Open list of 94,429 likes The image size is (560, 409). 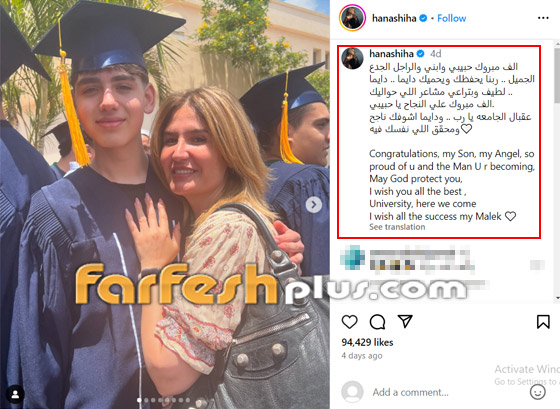tap(367, 342)
